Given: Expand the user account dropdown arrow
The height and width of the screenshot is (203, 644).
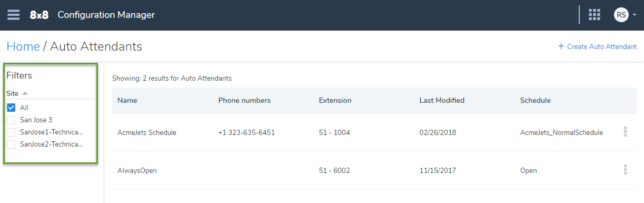Looking at the screenshot, I should click(x=635, y=15).
